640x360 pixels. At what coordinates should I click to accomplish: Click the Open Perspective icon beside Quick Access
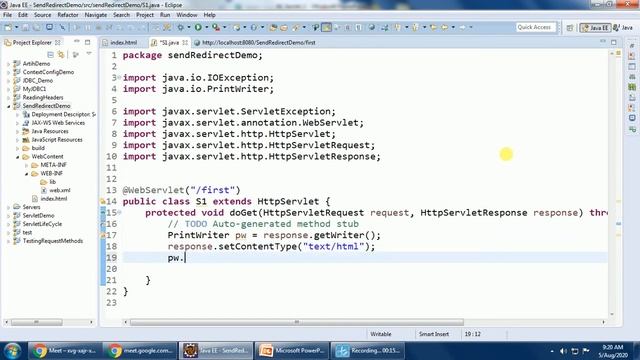[x=570, y=28]
